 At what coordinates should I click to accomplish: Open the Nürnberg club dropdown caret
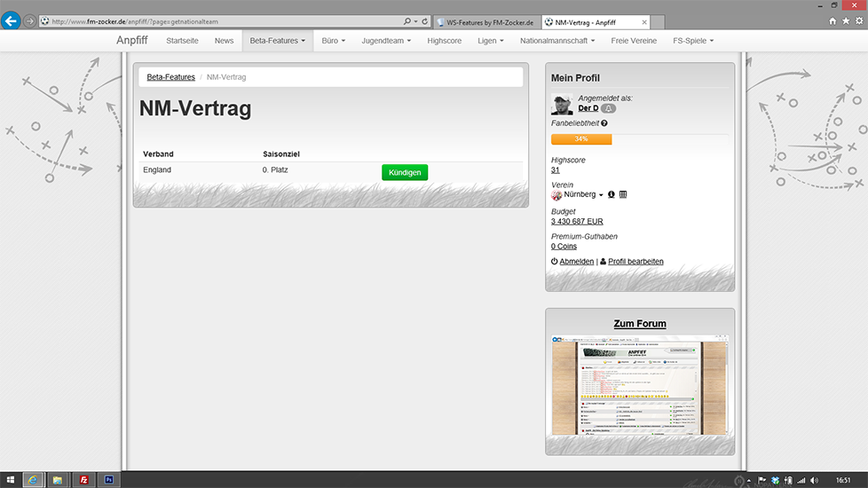(601, 195)
